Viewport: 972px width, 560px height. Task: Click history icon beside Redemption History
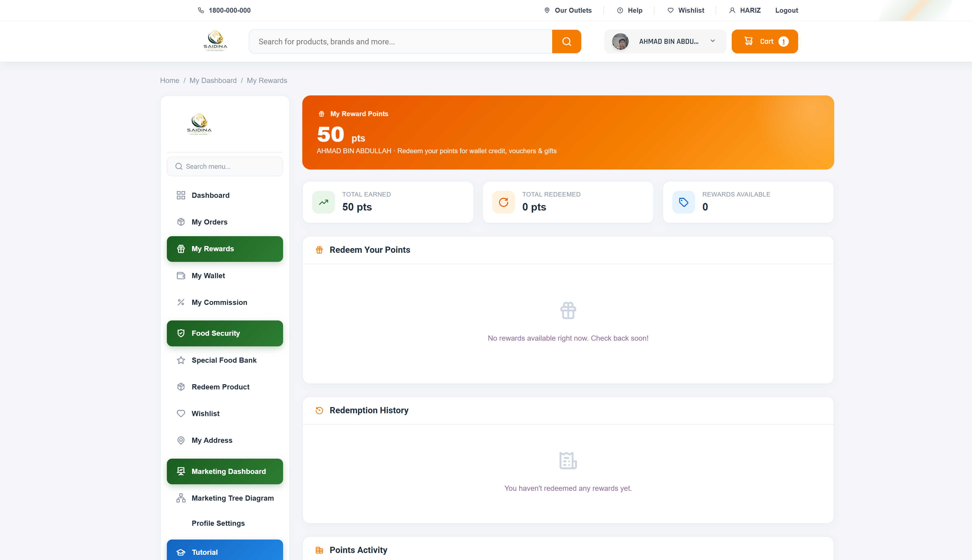coord(319,410)
